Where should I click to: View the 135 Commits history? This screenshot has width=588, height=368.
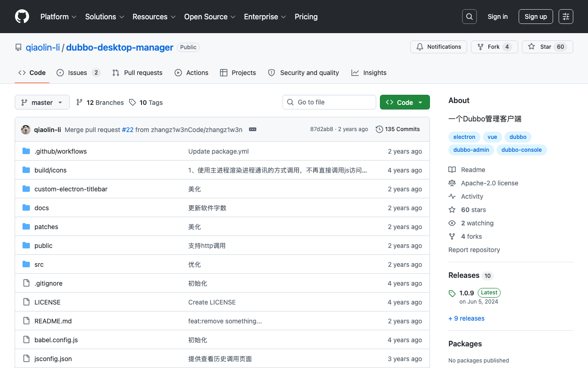pos(398,129)
